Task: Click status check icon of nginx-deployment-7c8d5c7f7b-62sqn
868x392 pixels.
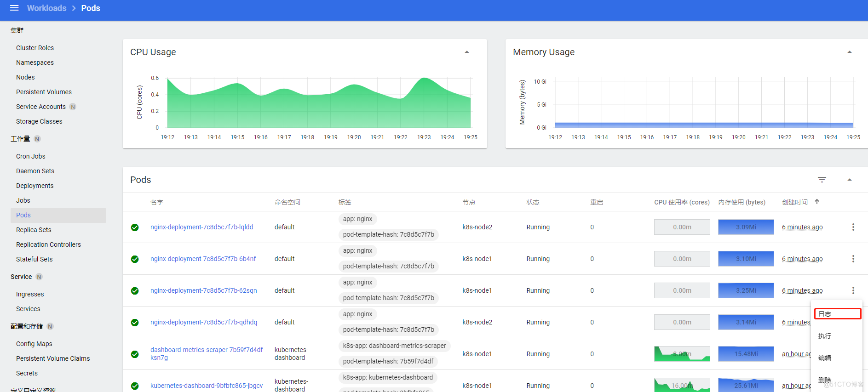Action: coord(135,291)
